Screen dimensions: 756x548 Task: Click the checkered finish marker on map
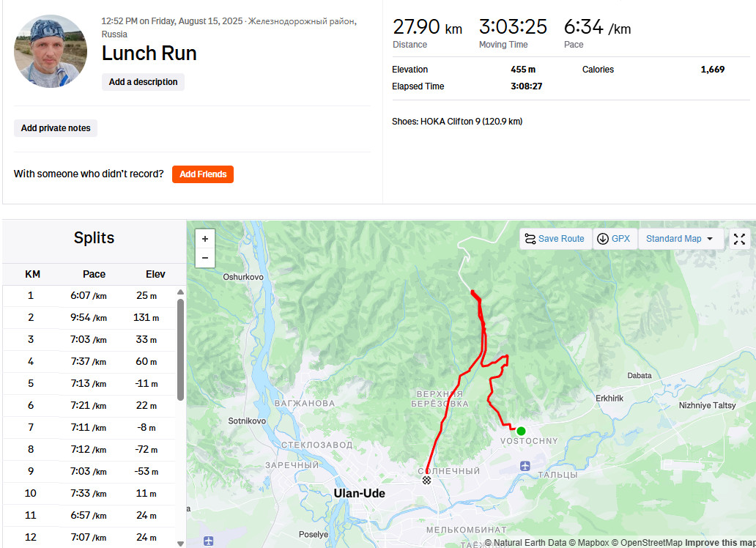(426, 480)
